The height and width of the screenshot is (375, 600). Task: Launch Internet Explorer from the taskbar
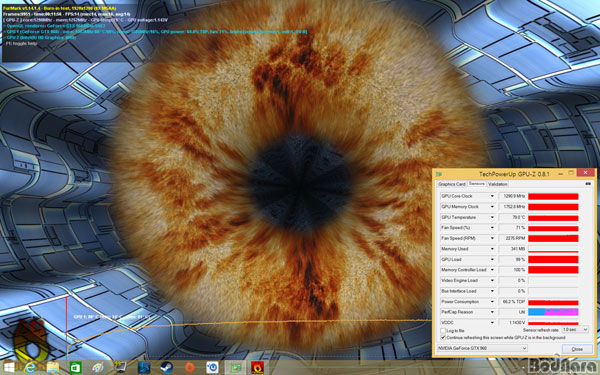30,368
